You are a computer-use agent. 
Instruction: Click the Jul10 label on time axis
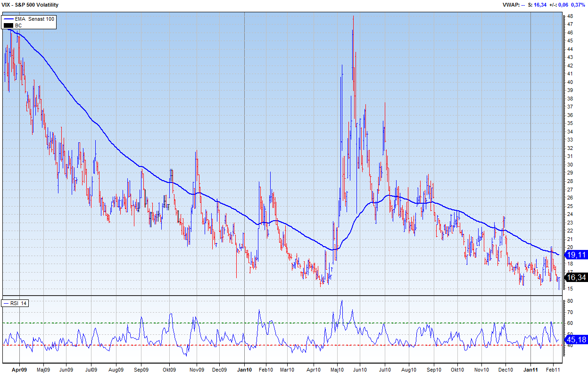(385, 370)
